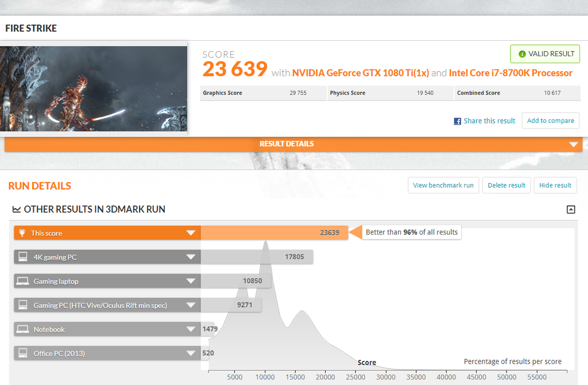588x385 pixels.
Task: Open the 4K gaming PC dropdown arrow
Action: 191,257
